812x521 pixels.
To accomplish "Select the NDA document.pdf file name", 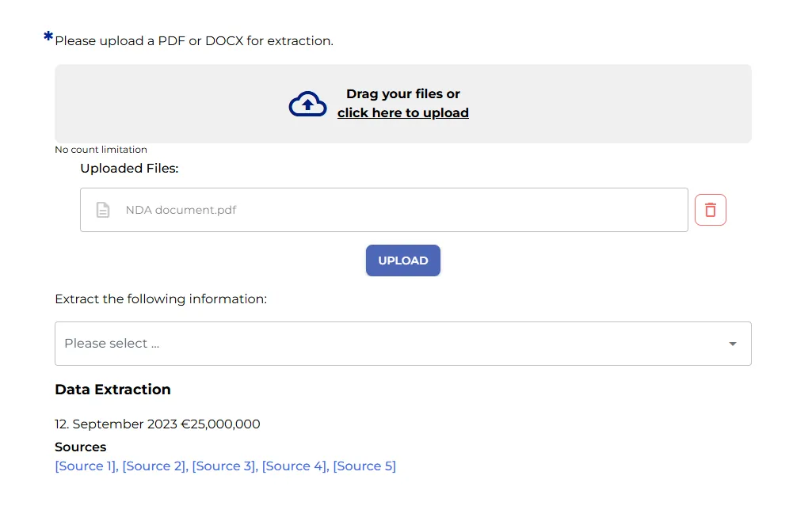I will 181,210.
